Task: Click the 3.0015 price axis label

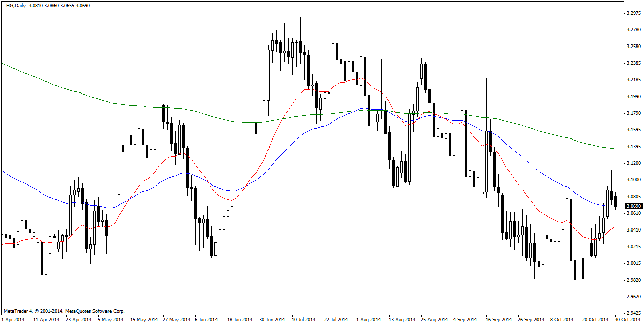Action: (x=633, y=263)
